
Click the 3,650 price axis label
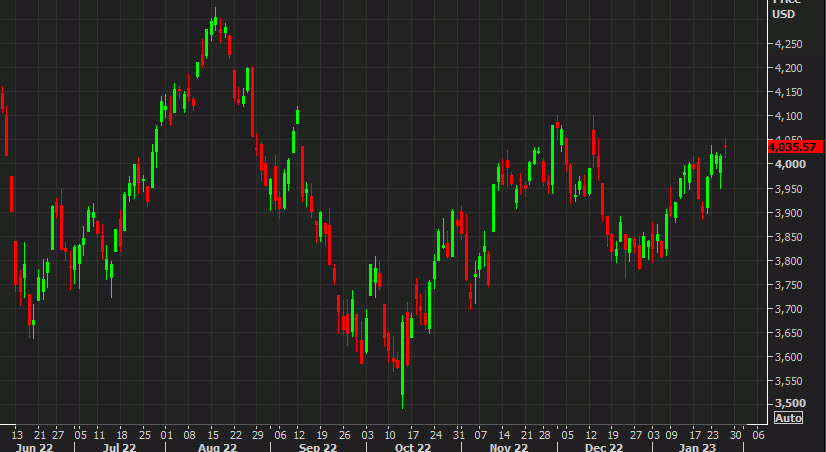(789, 333)
